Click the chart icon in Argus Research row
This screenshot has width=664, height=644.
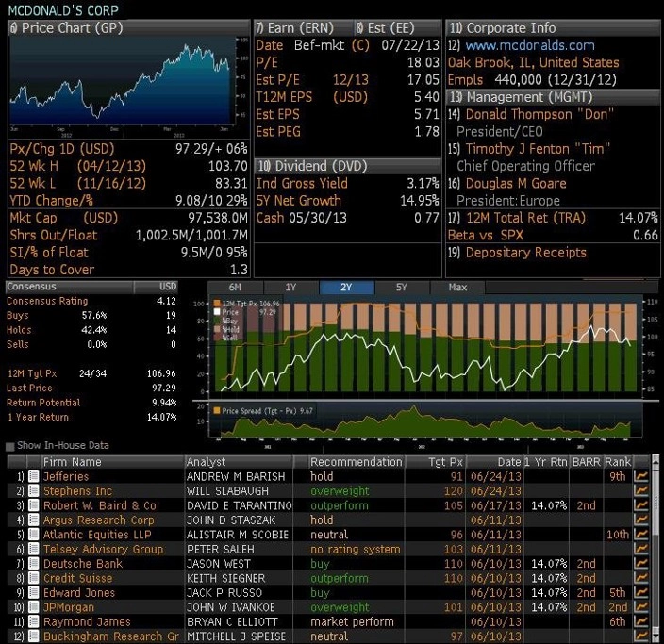(x=641, y=520)
